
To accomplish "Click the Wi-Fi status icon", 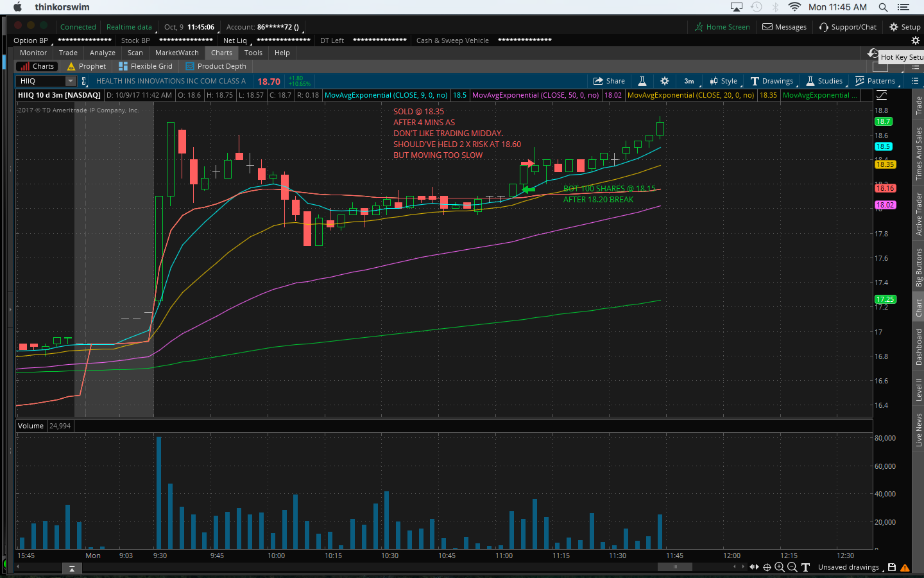I will click(x=794, y=7).
